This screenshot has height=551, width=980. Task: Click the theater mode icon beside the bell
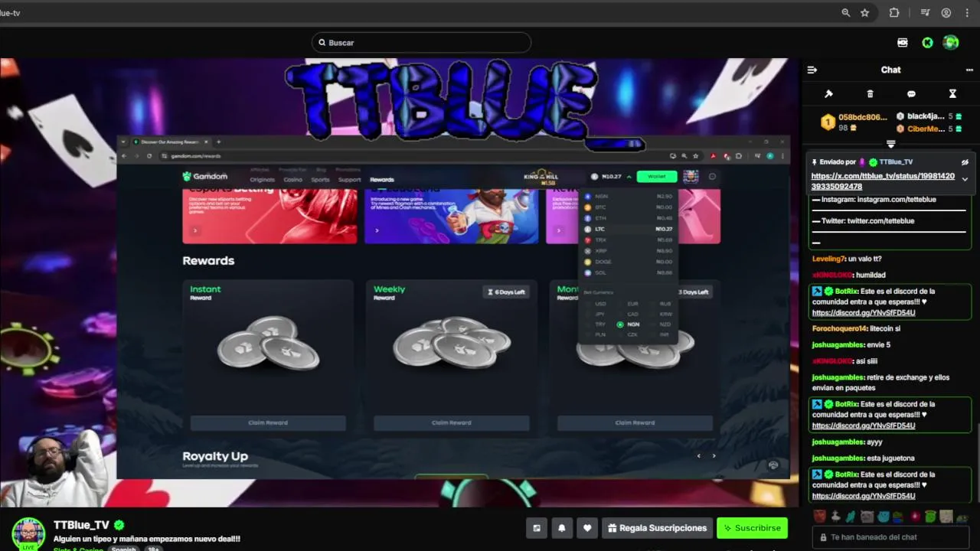pyautogui.click(x=537, y=528)
